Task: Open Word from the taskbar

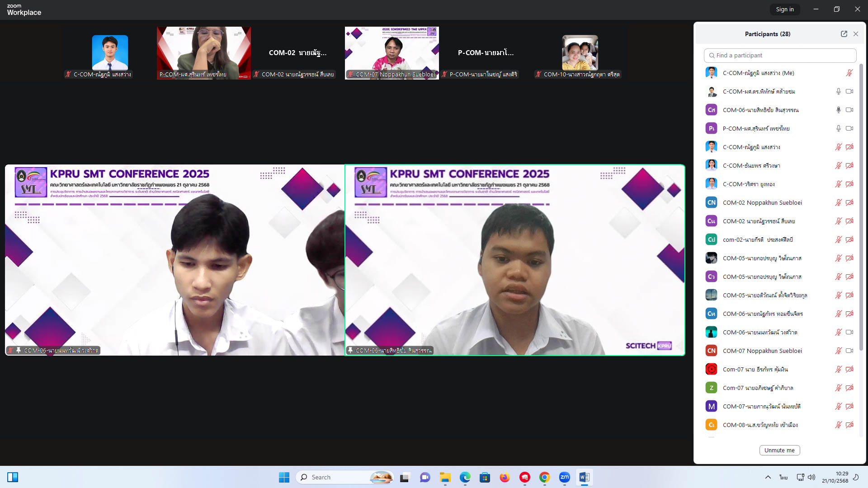Action: click(x=584, y=477)
